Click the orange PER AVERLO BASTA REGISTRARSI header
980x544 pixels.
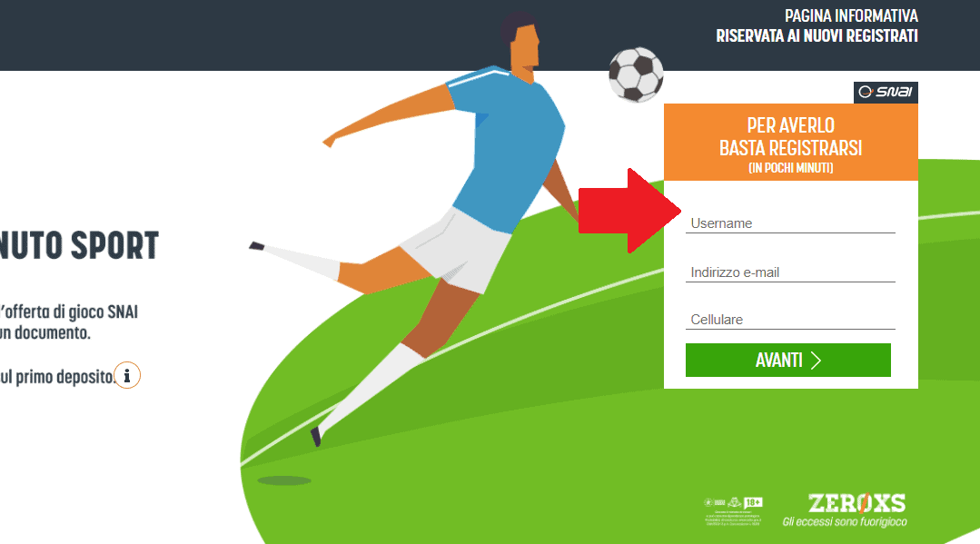(790, 143)
